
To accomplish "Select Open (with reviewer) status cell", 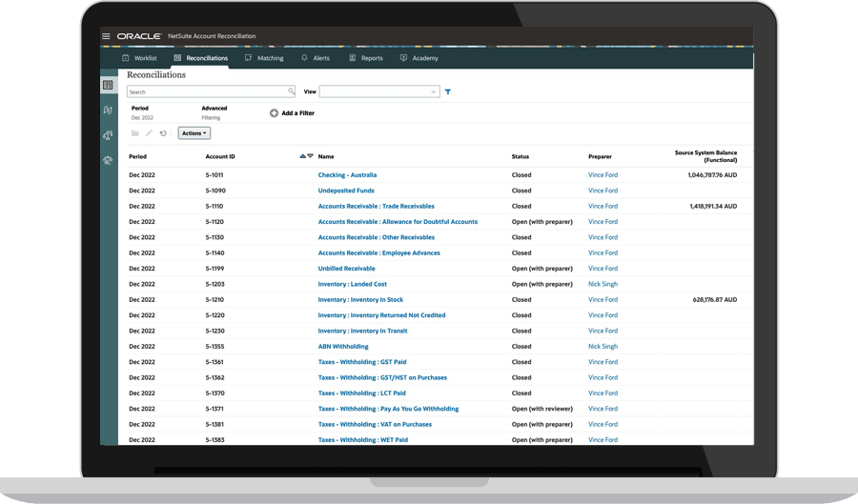I will [542, 409].
